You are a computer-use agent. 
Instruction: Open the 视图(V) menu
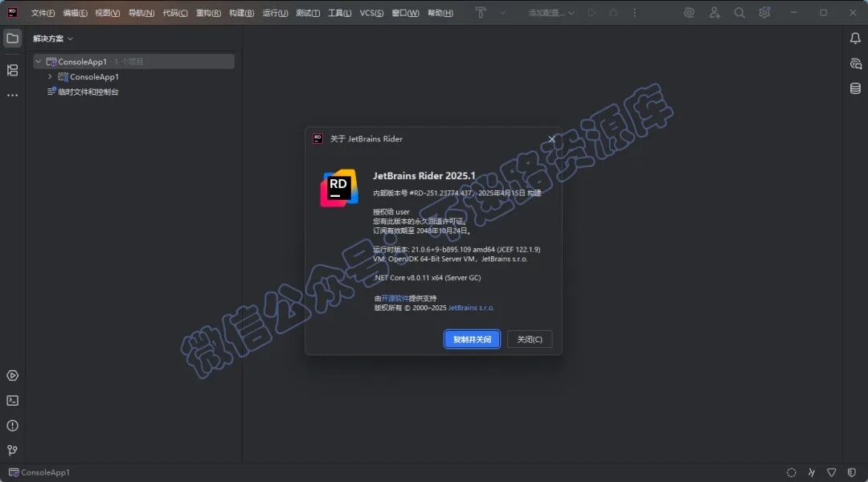pyautogui.click(x=108, y=13)
